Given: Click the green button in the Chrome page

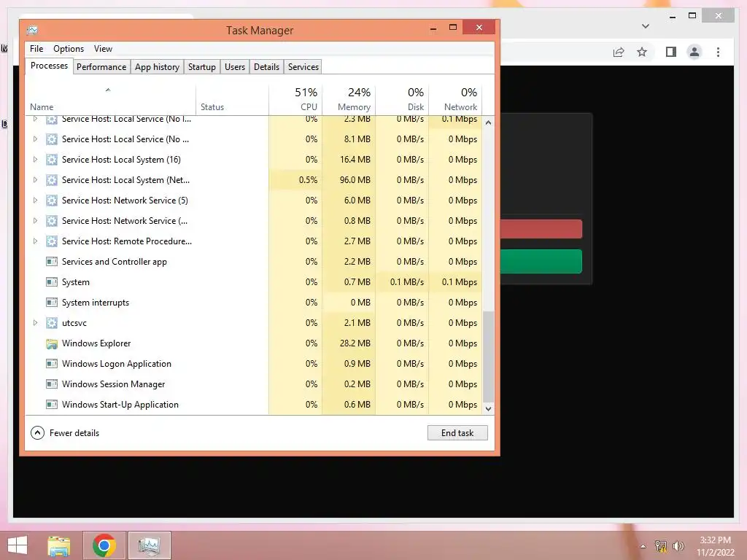Looking at the screenshot, I should 541,262.
